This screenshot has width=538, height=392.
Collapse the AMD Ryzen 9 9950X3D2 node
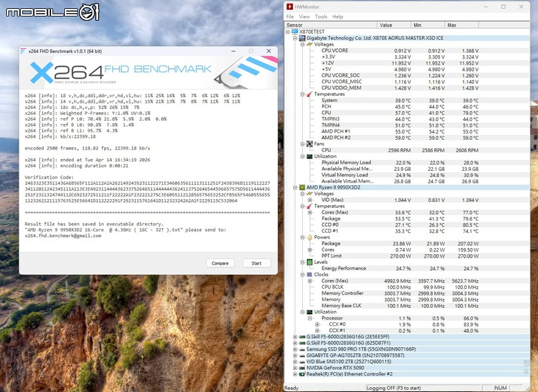(x=295, y=187)
